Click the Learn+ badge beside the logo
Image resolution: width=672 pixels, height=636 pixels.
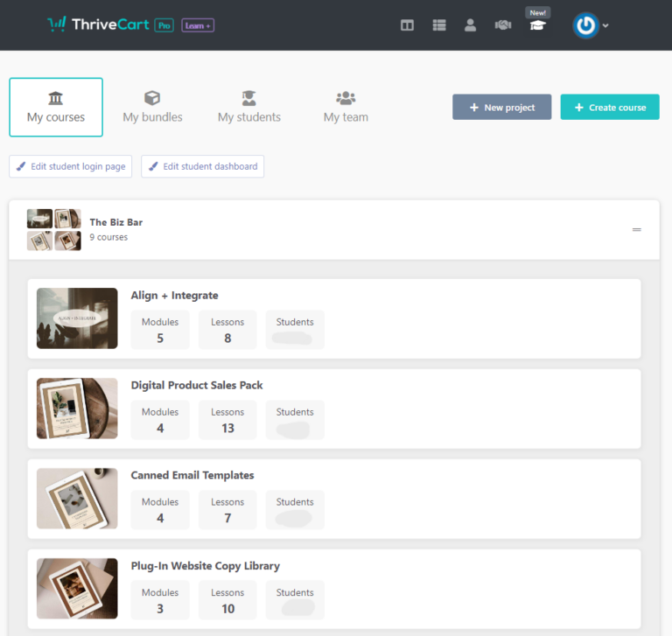point(198,25)
